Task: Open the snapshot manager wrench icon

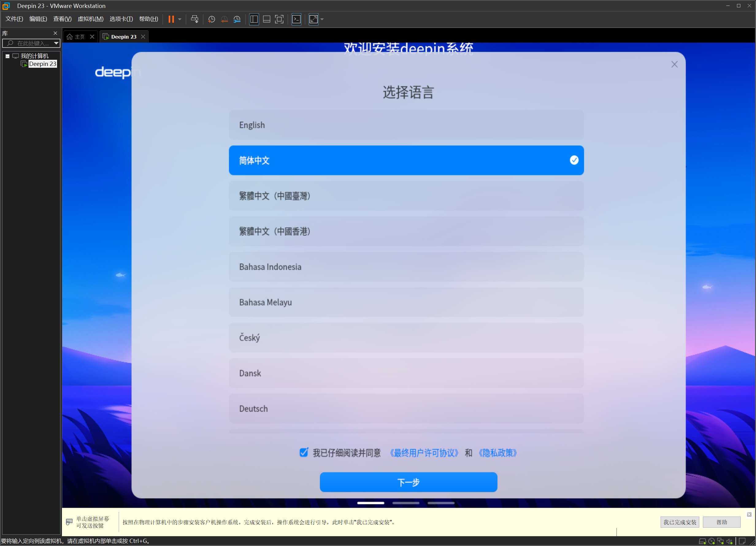Action: [x=237, y=19]
